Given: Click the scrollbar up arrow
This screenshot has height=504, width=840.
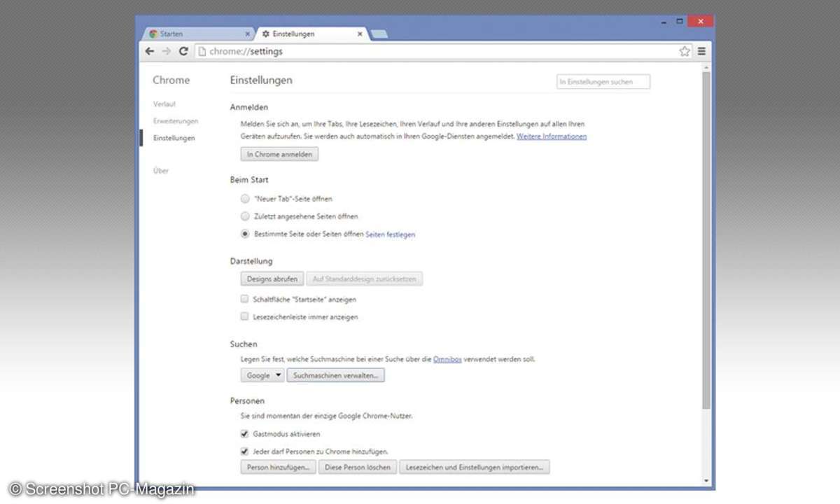Looking at the screenshot, I should point(706,66).
